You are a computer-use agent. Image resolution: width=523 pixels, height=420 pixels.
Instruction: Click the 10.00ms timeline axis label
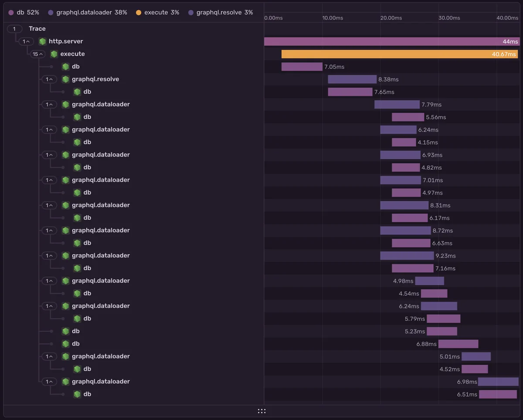(333, 18)
